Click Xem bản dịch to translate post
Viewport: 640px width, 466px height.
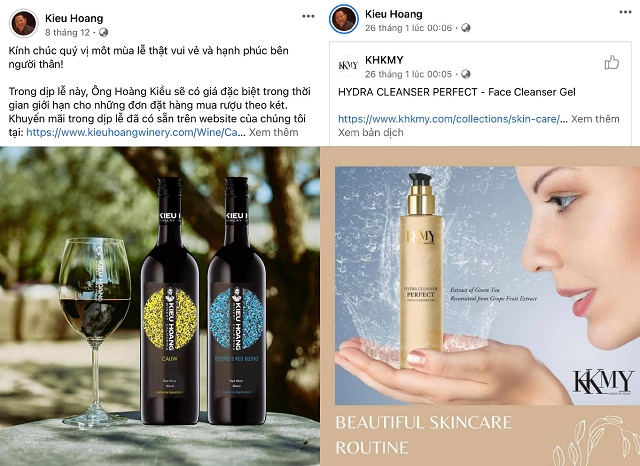click(x=371, y=132)
